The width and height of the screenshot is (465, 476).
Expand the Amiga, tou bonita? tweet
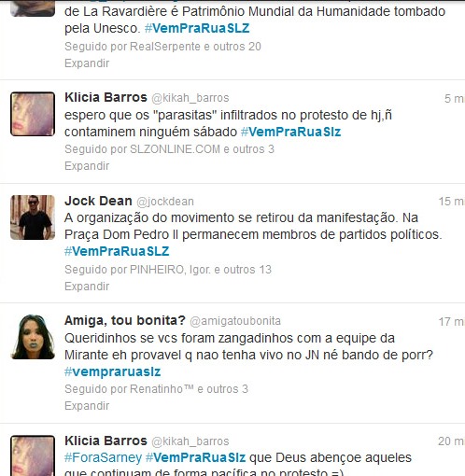(x=87, y=406)
